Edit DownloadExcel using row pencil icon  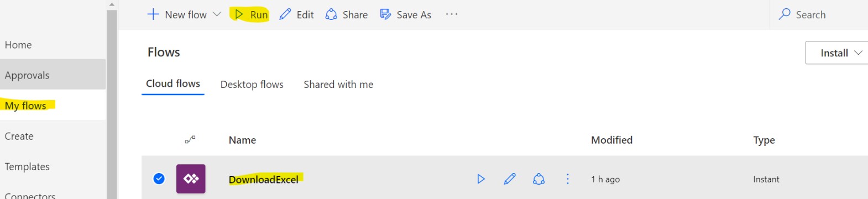click(510, 179)
